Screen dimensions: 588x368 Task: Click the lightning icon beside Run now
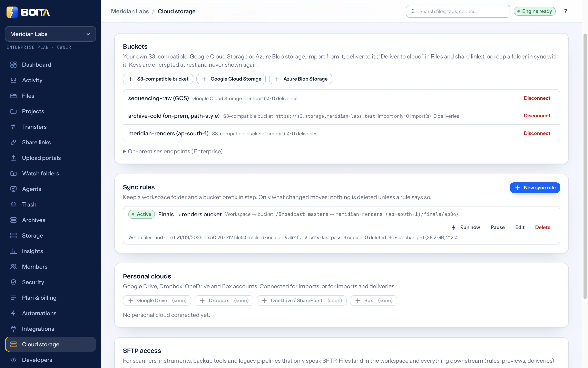click(454, 227)
